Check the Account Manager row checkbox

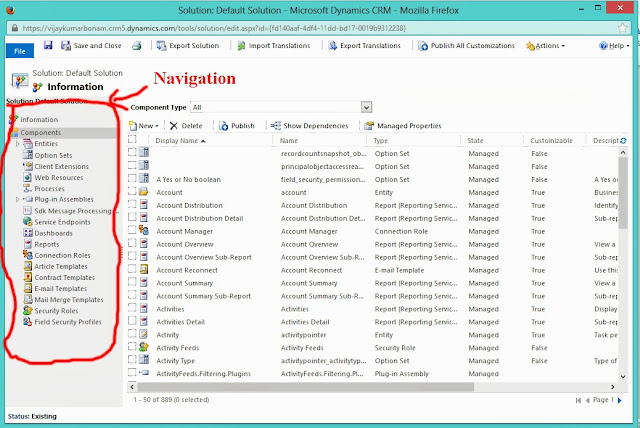[x=132, y=230]
